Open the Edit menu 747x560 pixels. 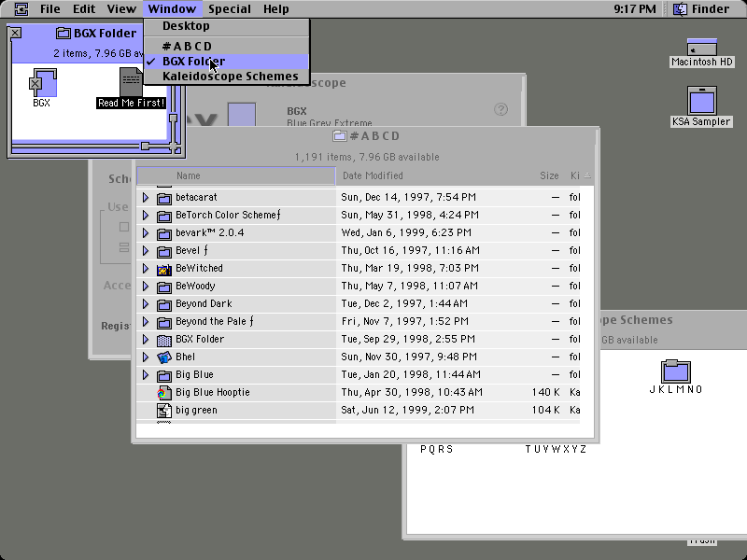tap(84, 9)
